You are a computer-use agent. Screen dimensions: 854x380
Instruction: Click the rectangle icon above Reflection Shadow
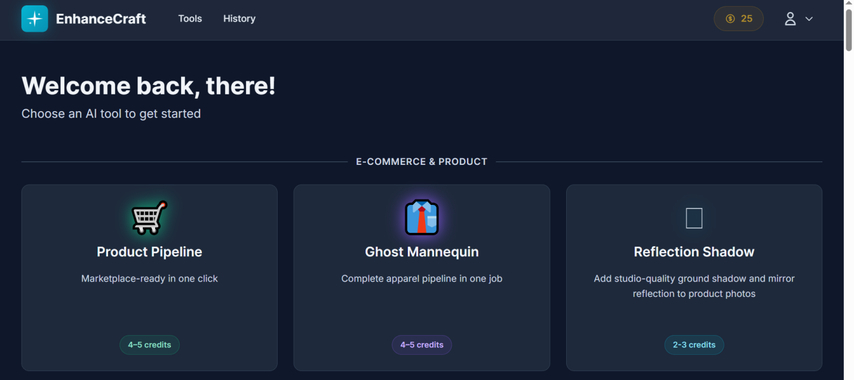pyautogui.click(x=694, y=218)
